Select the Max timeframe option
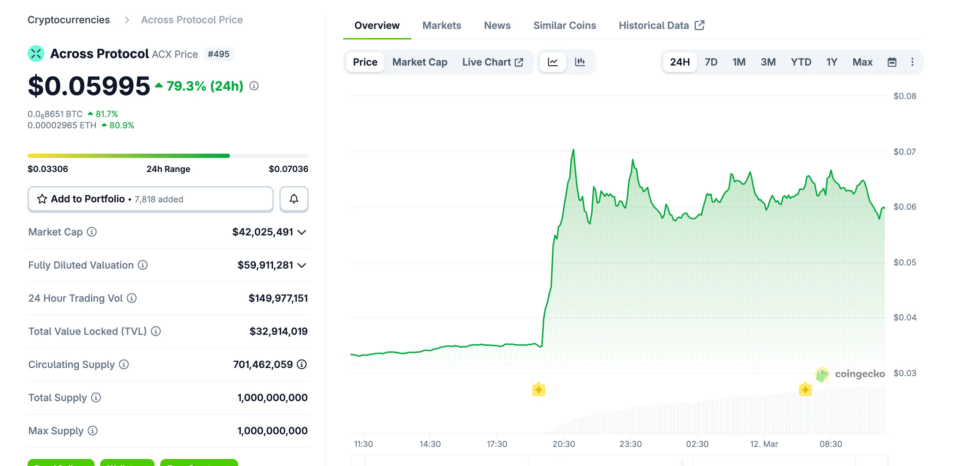This screenshot has width=980, height=466. (862, 62)
